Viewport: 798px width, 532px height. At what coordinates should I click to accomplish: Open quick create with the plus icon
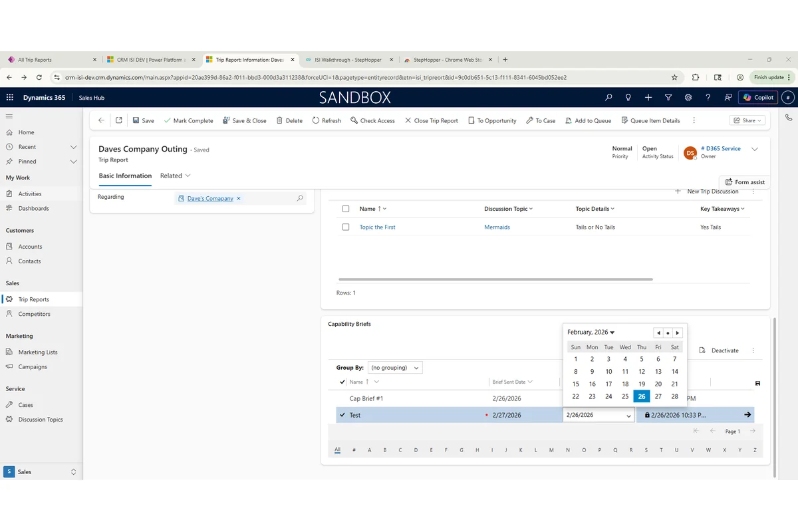pos(648,97)
